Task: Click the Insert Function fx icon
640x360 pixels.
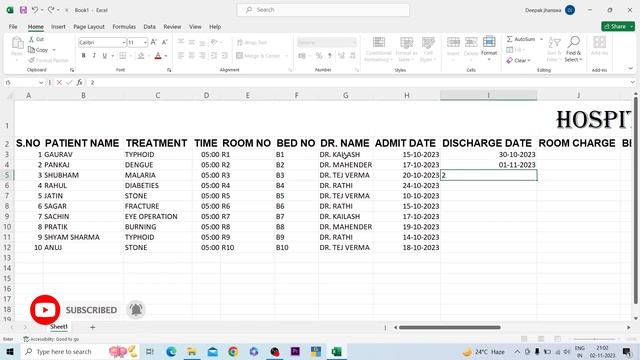Action: [79, 82]
